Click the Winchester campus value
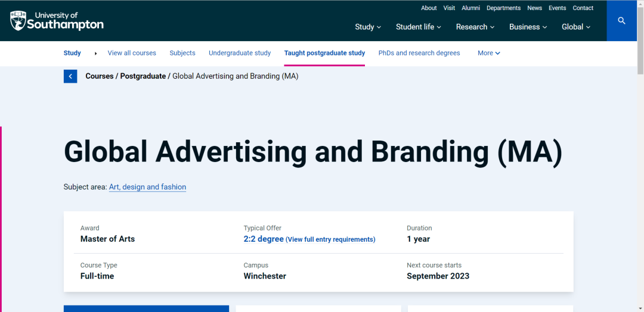The width and height of the screenshot is (644, 312). 265,276
